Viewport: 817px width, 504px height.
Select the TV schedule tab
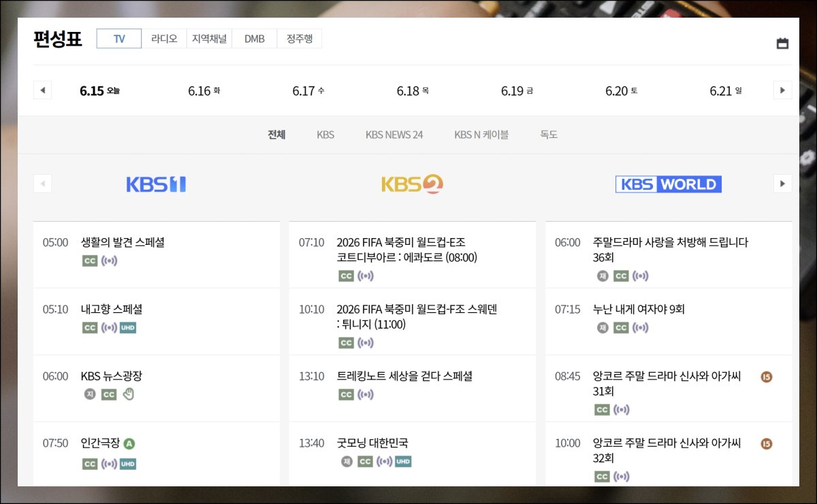[x=119, y=39]
